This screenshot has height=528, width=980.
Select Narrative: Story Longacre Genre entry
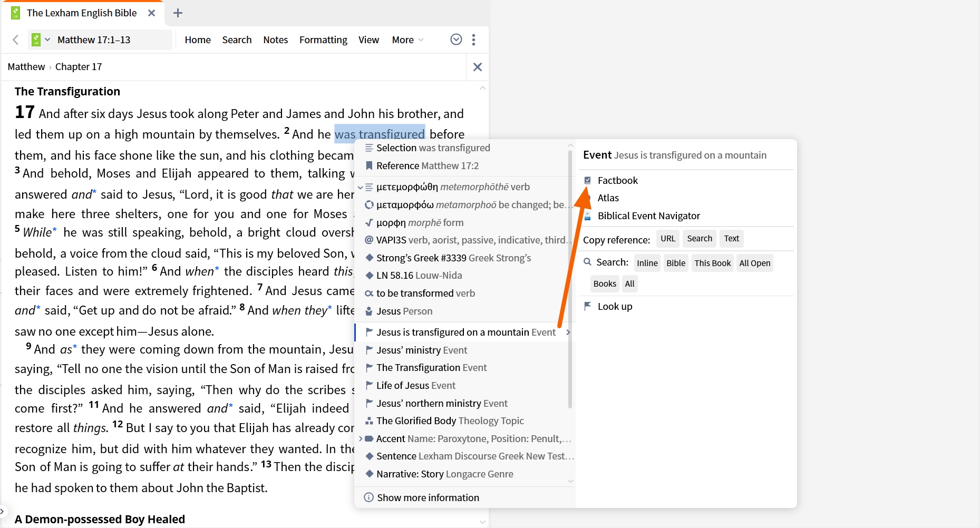464,474
